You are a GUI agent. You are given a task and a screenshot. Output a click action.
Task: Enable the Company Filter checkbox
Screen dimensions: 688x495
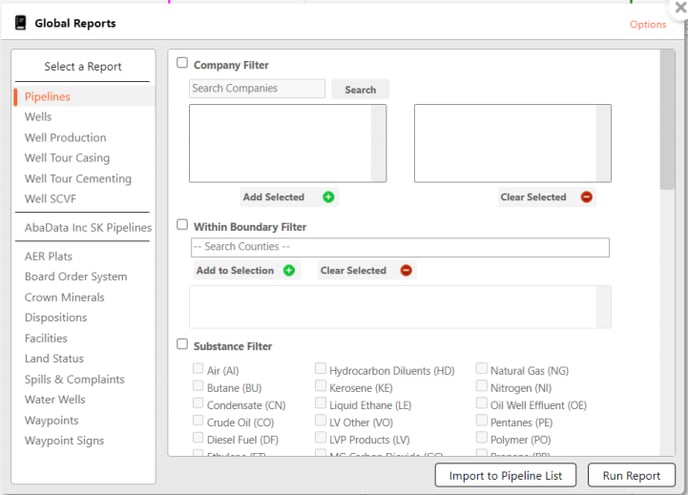pyautogui.click(x=182, y=63)
